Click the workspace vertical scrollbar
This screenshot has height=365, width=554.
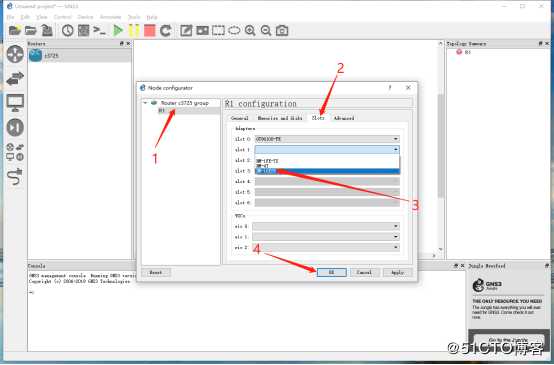[441, 146]
